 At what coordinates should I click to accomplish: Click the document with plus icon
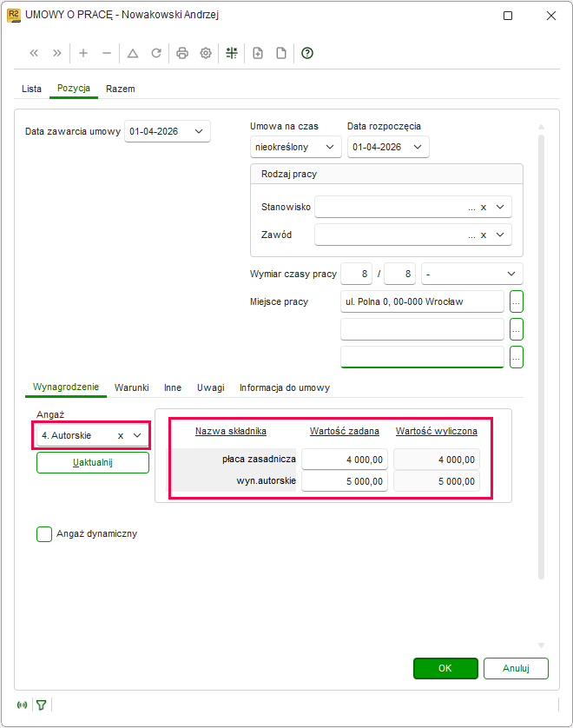258,53
